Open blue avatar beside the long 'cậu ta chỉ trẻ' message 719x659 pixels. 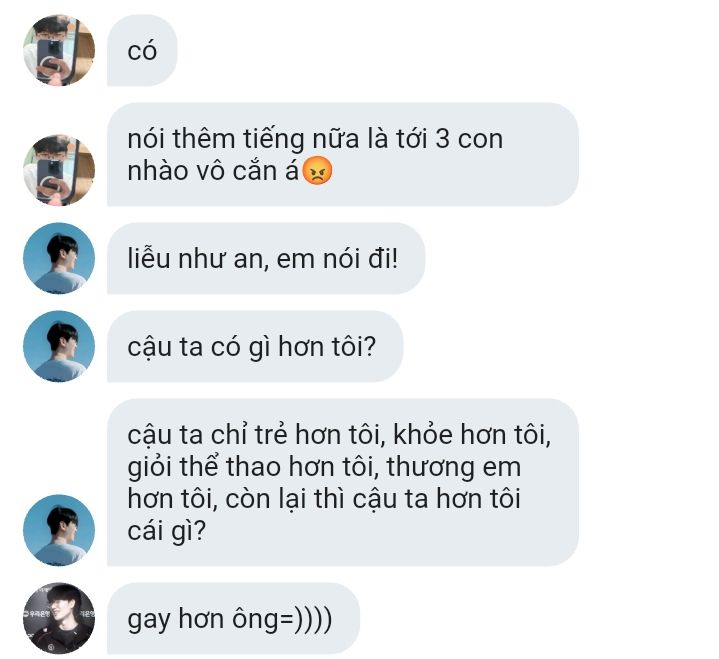coord(59,530)
